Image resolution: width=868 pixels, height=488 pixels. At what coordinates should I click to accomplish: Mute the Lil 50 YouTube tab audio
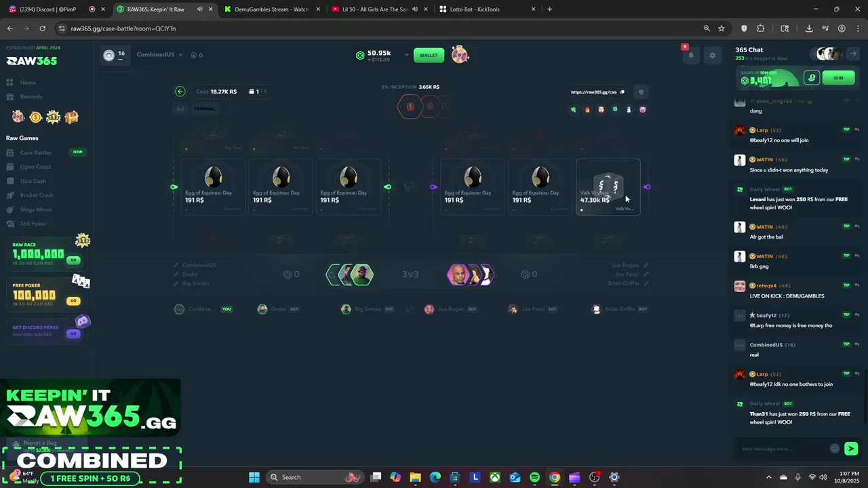[x=414, y=9]
